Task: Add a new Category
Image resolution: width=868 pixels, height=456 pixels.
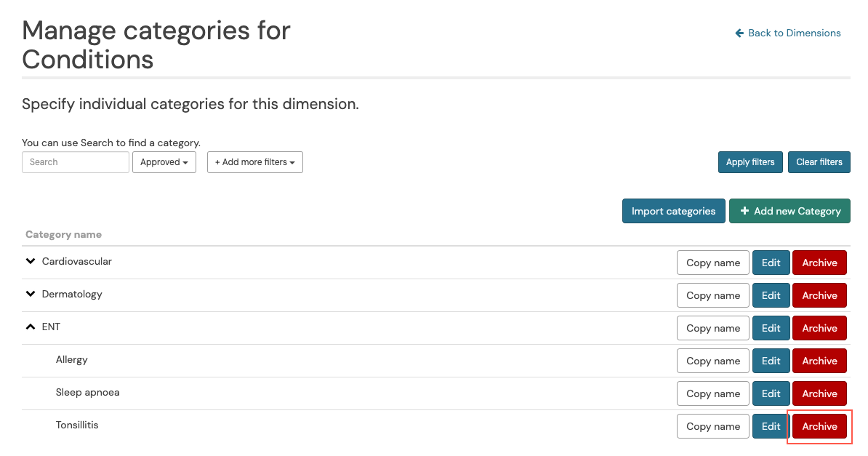Action: point(789,211)
